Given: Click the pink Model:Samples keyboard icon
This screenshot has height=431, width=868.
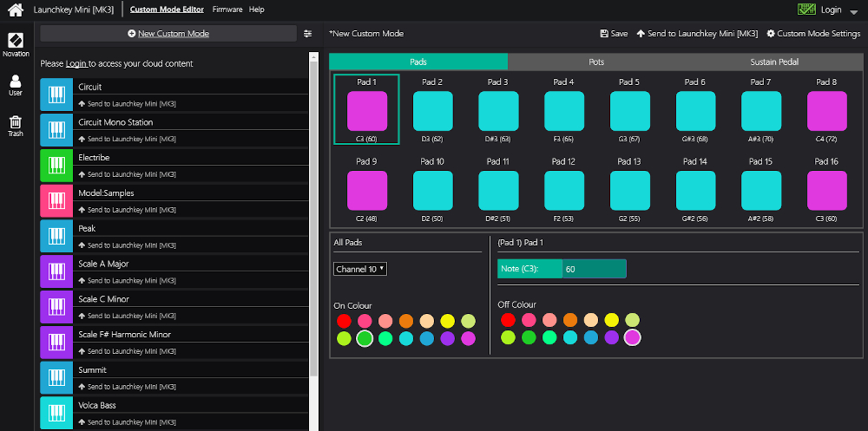Looking at the screenshot, I should [56, 200].
